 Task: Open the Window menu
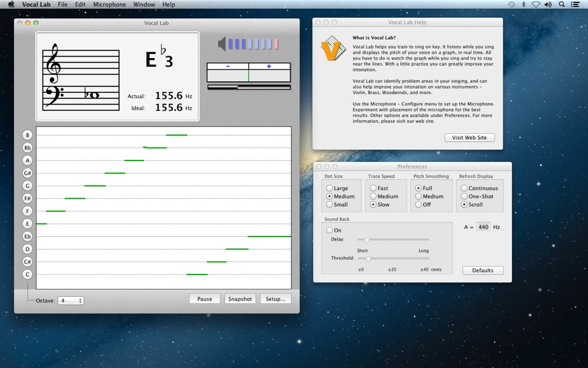144,4
